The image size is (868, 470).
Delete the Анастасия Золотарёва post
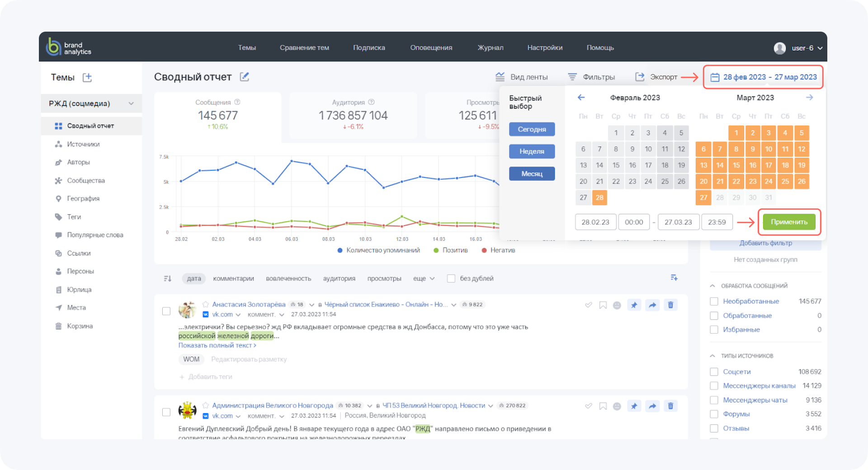click(x=670, y=305)
